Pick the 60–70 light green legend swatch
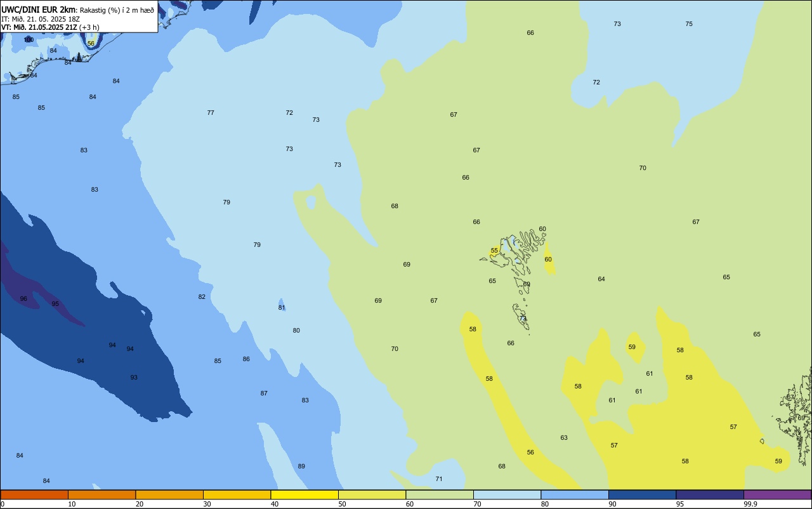 (x=440, y=494)
